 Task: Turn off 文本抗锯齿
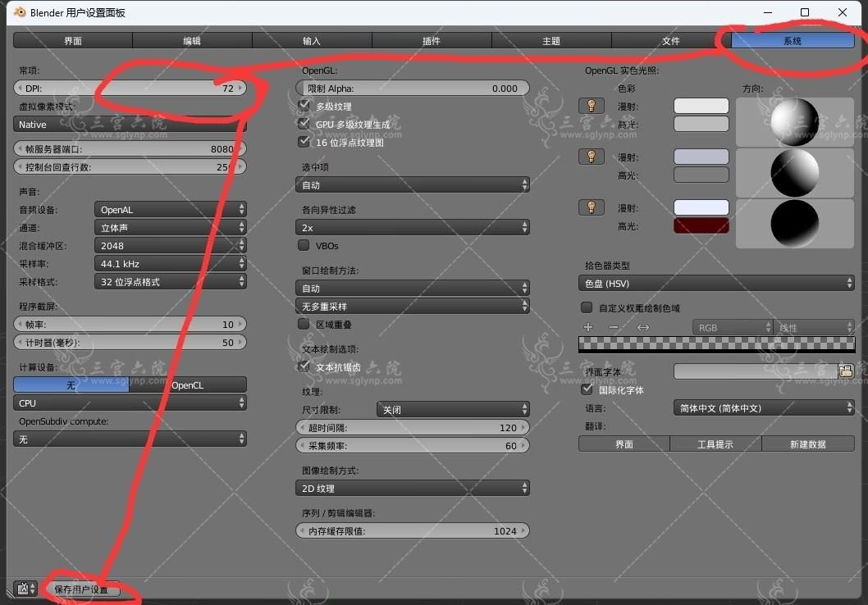pyautogui.click(x=304, y=366)
